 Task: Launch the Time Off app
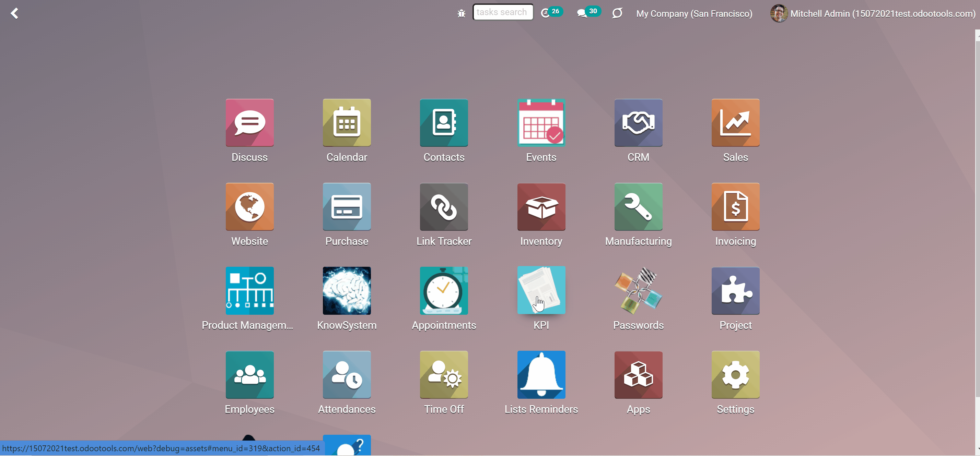(x=444, y=375)
